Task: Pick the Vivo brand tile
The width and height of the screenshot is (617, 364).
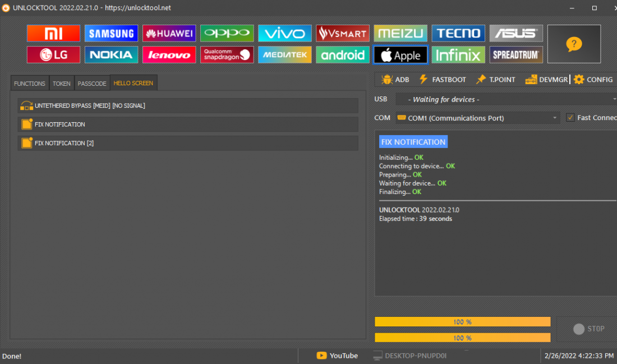Action: click(x=285, y=34)
